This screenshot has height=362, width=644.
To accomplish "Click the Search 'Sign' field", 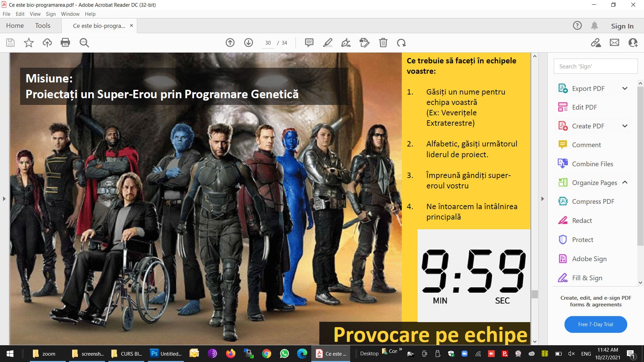I will pyautogui.click(x=596, y=66).
